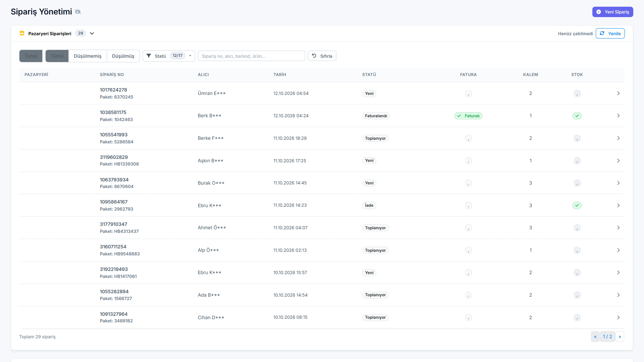This screenshot has height=362, width=644.
Task: Switch to the Düşülmüş tab
Action: coord(123,56)
